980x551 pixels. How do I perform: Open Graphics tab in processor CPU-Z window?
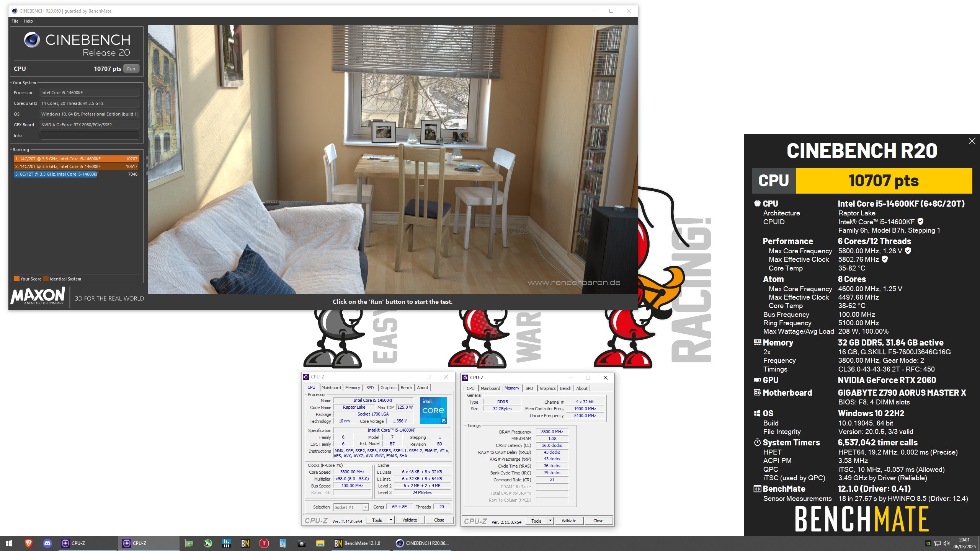(x=389, y=388)
